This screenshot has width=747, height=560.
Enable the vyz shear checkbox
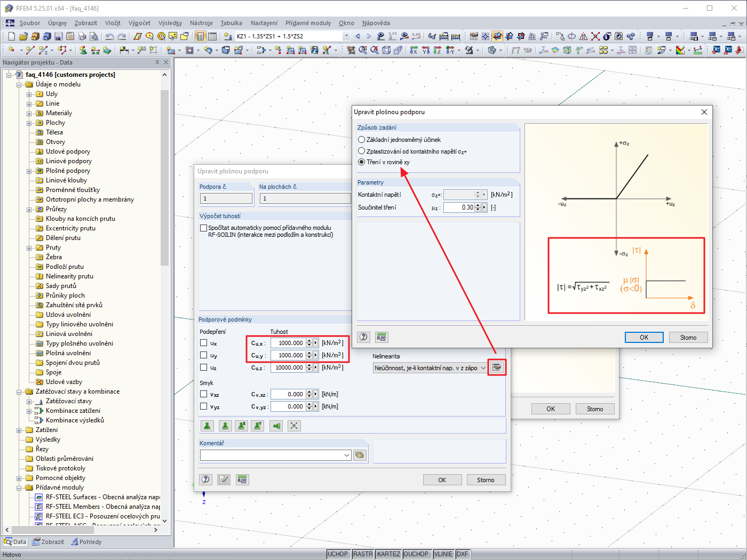coord(203,406)
